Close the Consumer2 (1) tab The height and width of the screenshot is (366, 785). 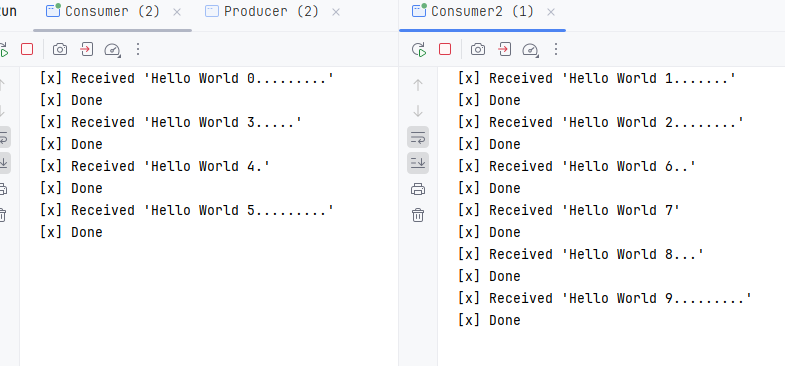pyautogui.click(x=551, y=12)
